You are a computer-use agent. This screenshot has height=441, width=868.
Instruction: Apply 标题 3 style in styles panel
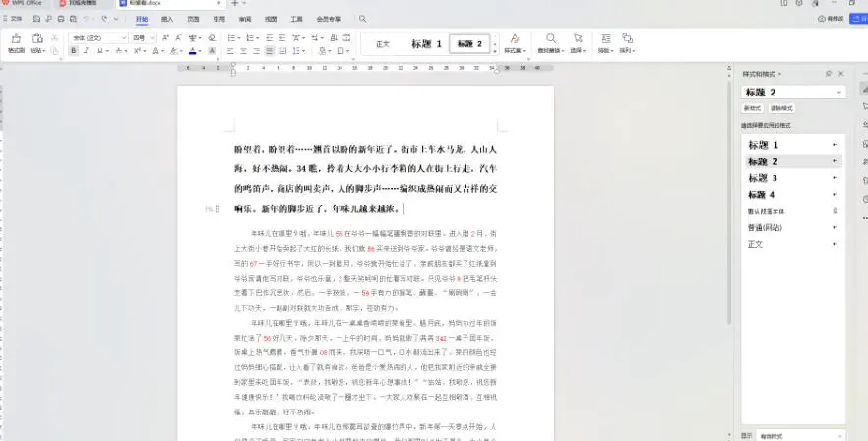793,178
